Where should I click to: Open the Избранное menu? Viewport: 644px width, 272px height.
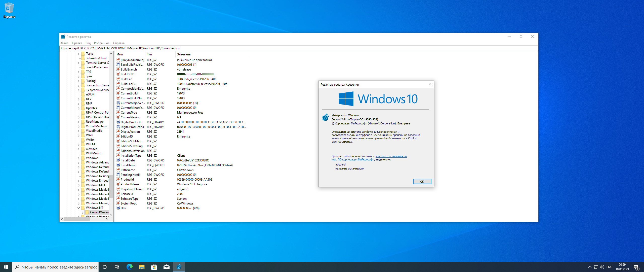click(102, 43)
